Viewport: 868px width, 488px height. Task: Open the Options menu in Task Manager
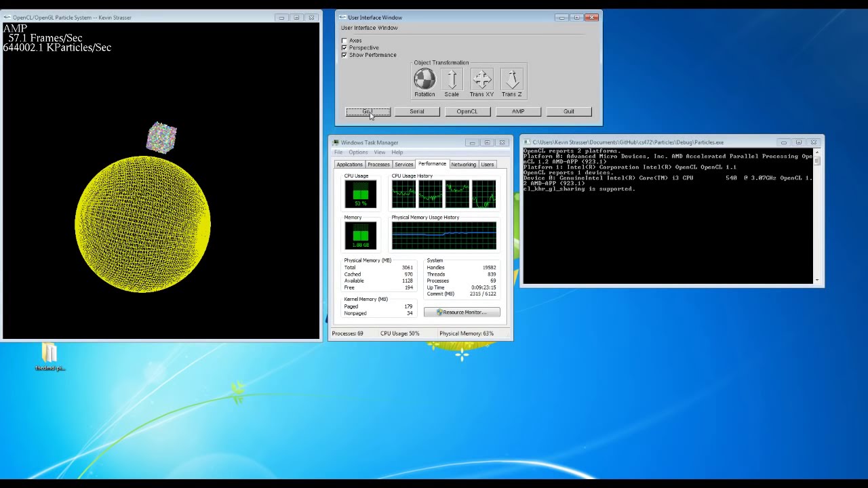tap(358, 152)
